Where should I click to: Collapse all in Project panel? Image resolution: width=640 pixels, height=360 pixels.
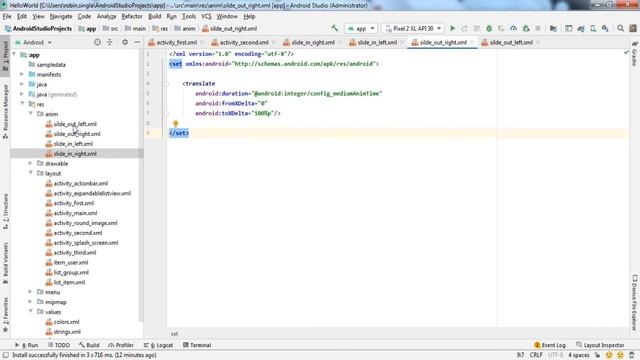tap(109, 42)
